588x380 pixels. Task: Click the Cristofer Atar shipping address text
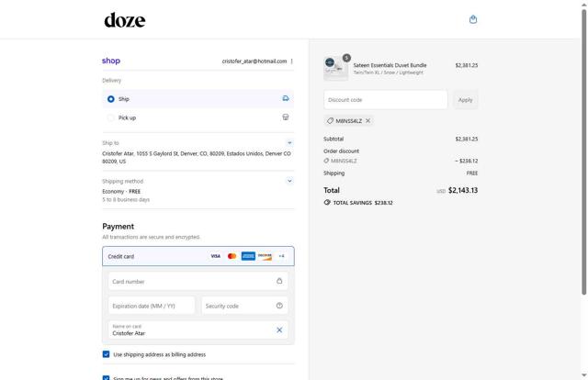point(197,157)
